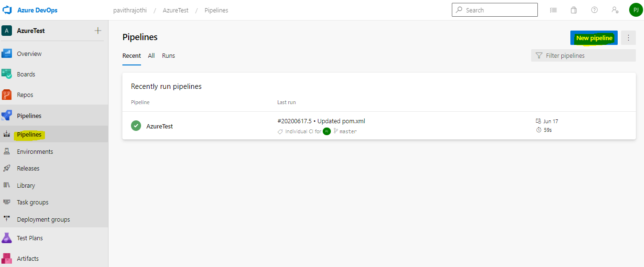The width and height of the screenshot is (644, 267).
Task: Click the Environments icon in sidebar
Action: point(7,151)
